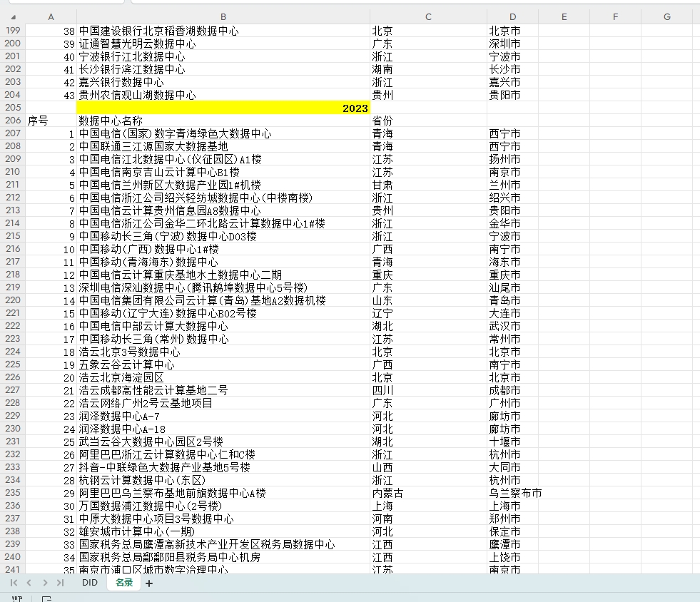Click the 辽宁 province cell

click(428, 313)
